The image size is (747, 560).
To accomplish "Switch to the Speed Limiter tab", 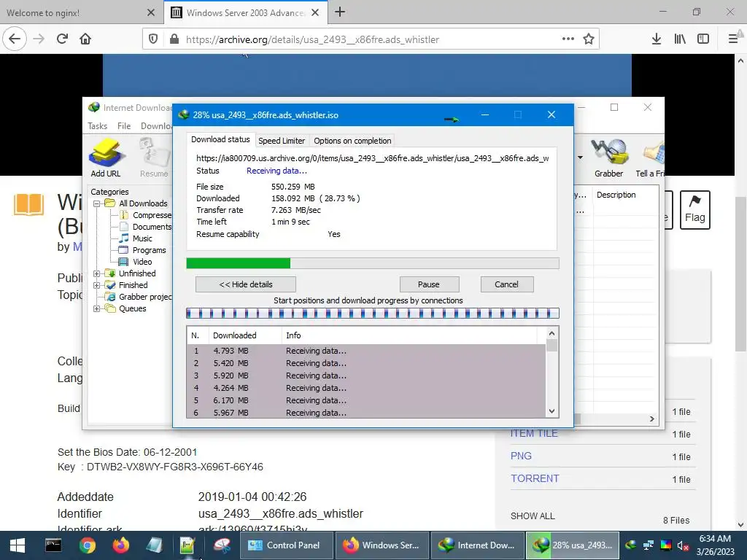I will coord(282,141).
